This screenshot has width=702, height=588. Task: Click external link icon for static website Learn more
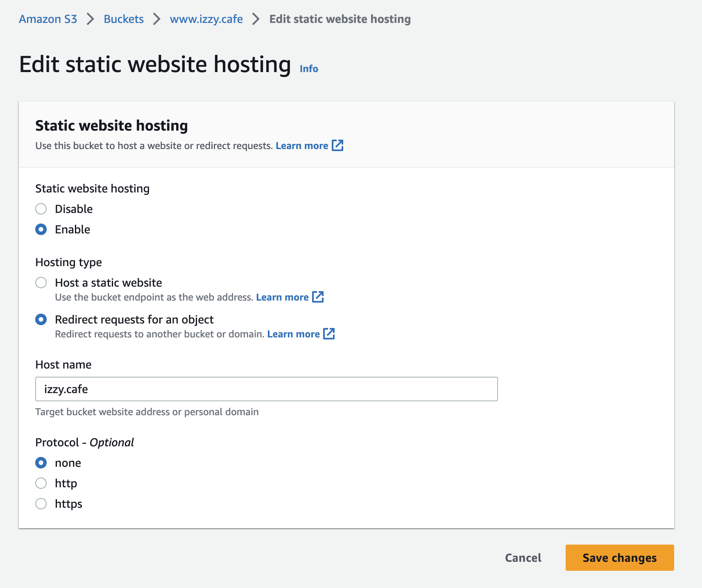[318, 297]
